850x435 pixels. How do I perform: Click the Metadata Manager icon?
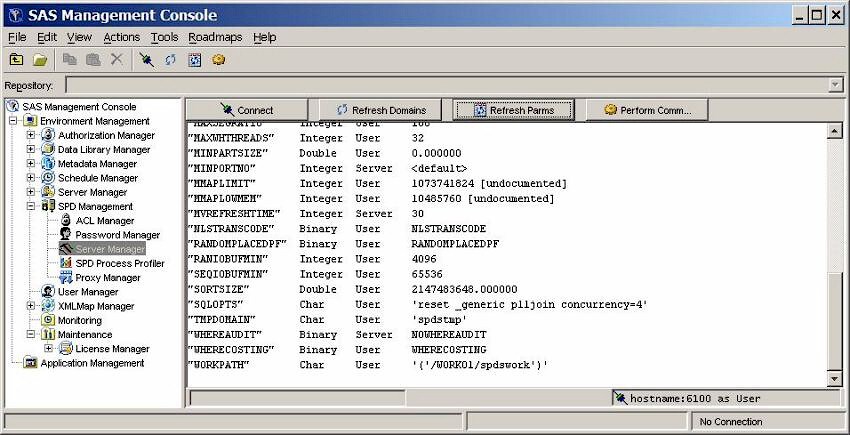pyautogui.click(x=48, y=163)
